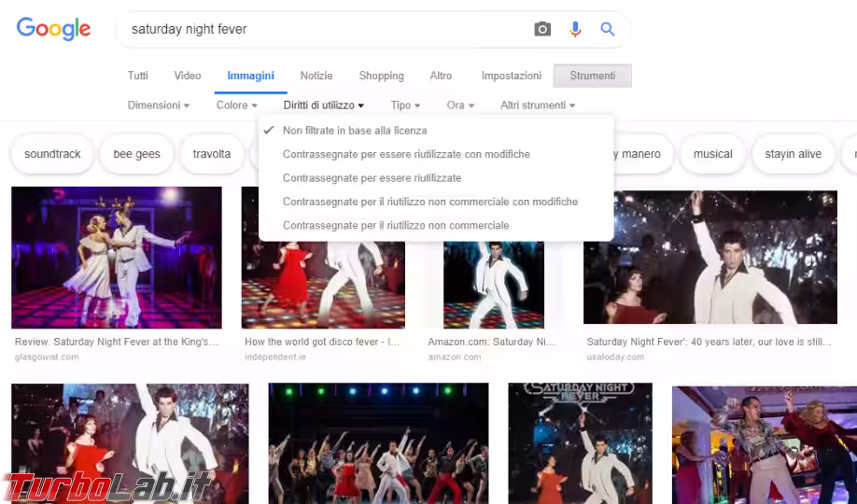Expand the Ora filter
The image size is (857, 504).
pos(460,105)
